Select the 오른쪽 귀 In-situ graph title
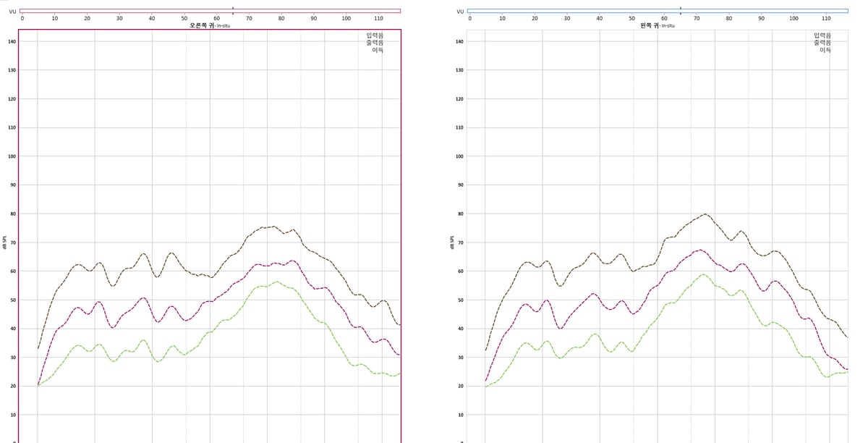The height and width of the screenshot is (443, 868). coord(210,25)
